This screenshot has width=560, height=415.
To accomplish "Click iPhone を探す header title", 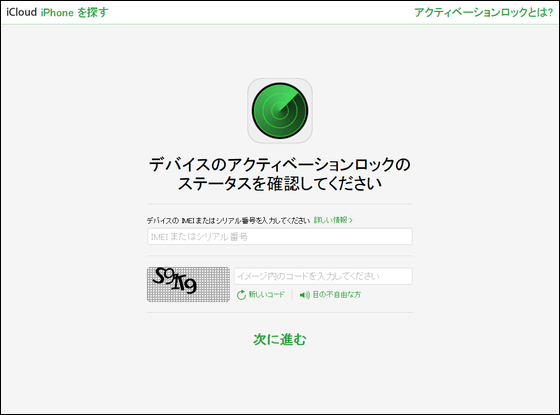I will 74,12.
